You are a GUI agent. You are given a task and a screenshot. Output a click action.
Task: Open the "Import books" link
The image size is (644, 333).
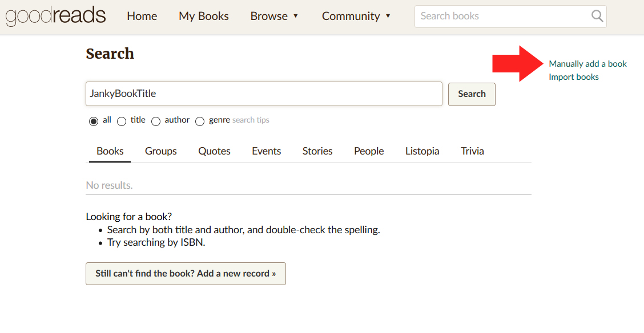[573, 77]
